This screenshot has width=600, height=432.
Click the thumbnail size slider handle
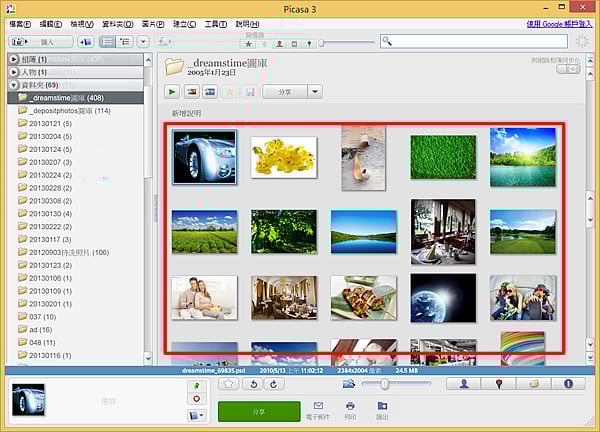tap(385, 383)
